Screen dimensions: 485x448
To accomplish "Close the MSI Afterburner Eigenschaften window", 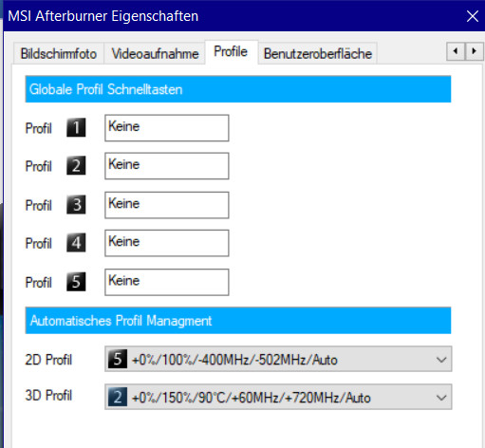I will [473, 16].
